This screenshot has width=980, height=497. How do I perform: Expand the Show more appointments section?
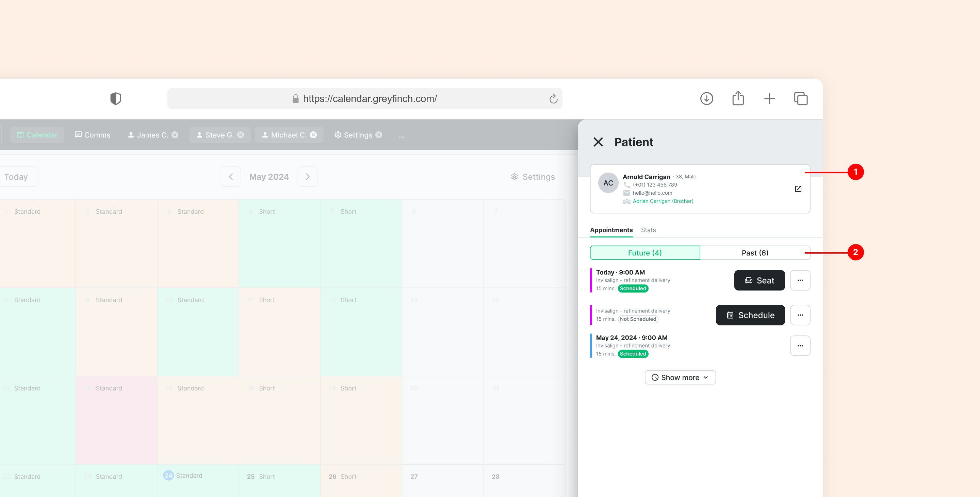point(680,377)
